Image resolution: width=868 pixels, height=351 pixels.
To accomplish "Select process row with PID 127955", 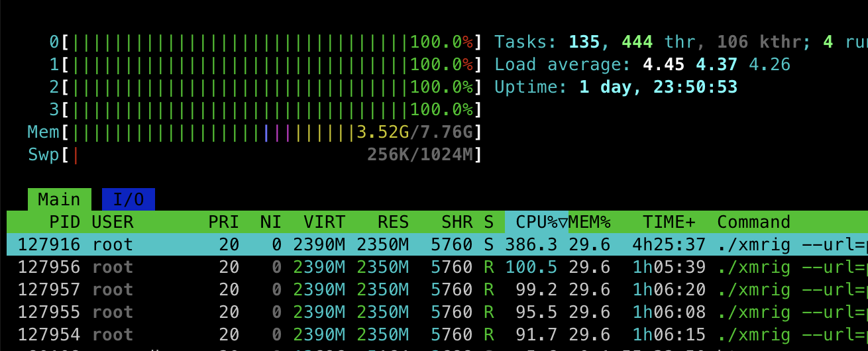I will pos(437,312).
